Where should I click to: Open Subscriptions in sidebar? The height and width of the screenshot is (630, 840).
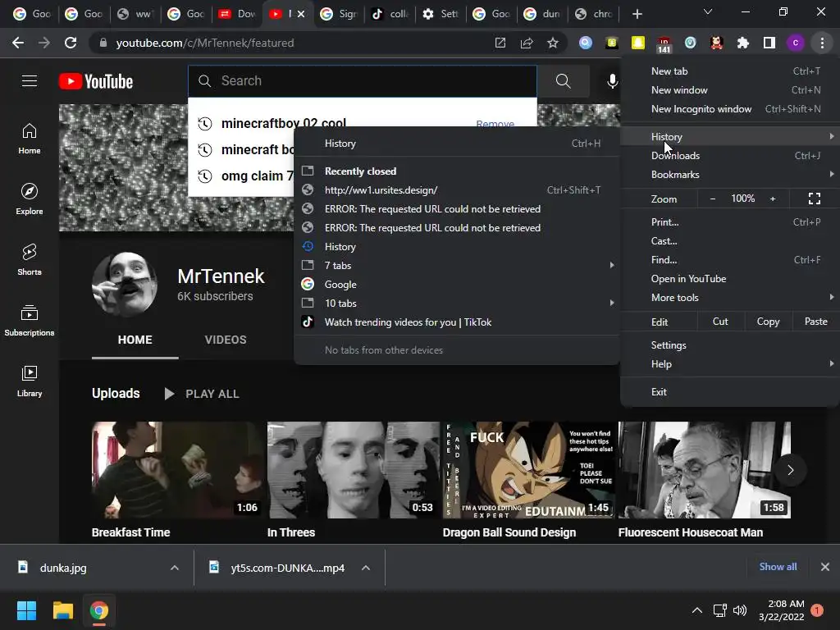(30, 321)
